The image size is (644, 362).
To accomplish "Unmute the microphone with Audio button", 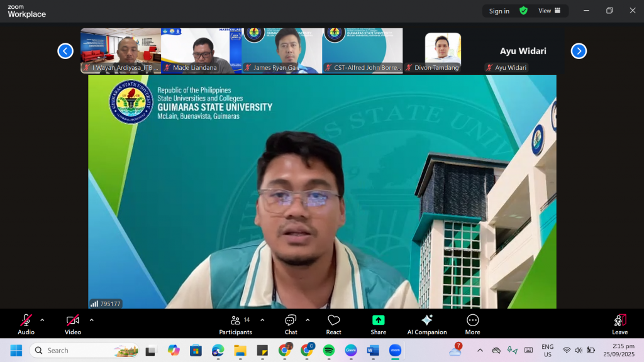I will click(x=26, y=324).
